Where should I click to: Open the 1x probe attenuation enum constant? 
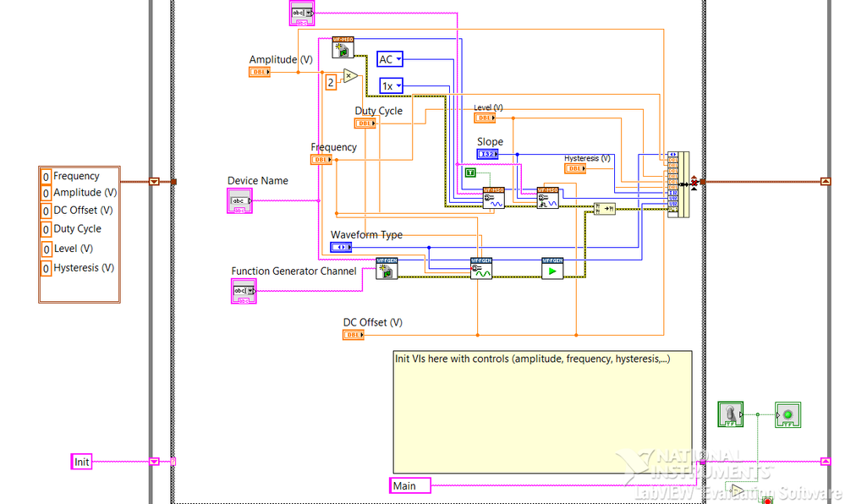point(392,85)
